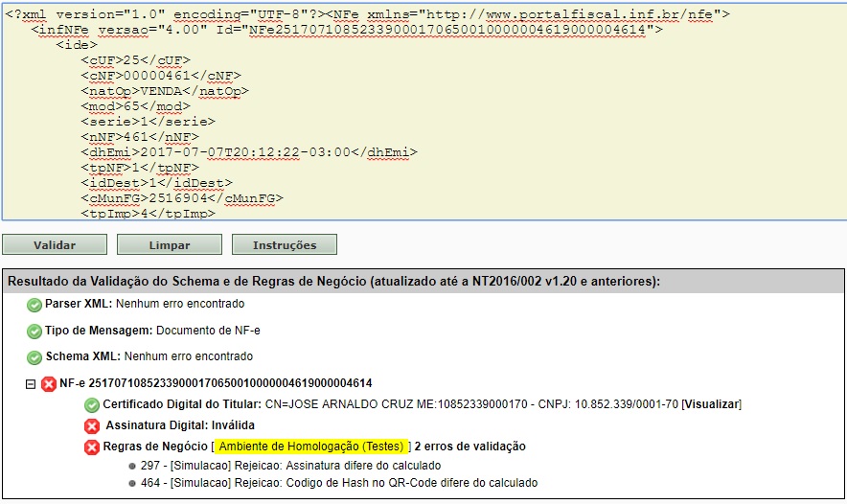Screen dimensions: 847x504
Task: Click the CN=JOSE ARNALDO CRUZ certificate text
Action: click(396, 404)
